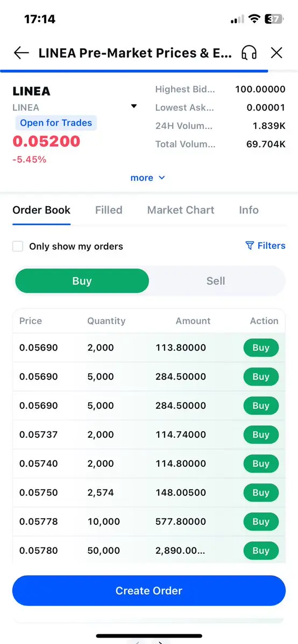Buy the 113.80000 amount order

click(x=261, y=348)
